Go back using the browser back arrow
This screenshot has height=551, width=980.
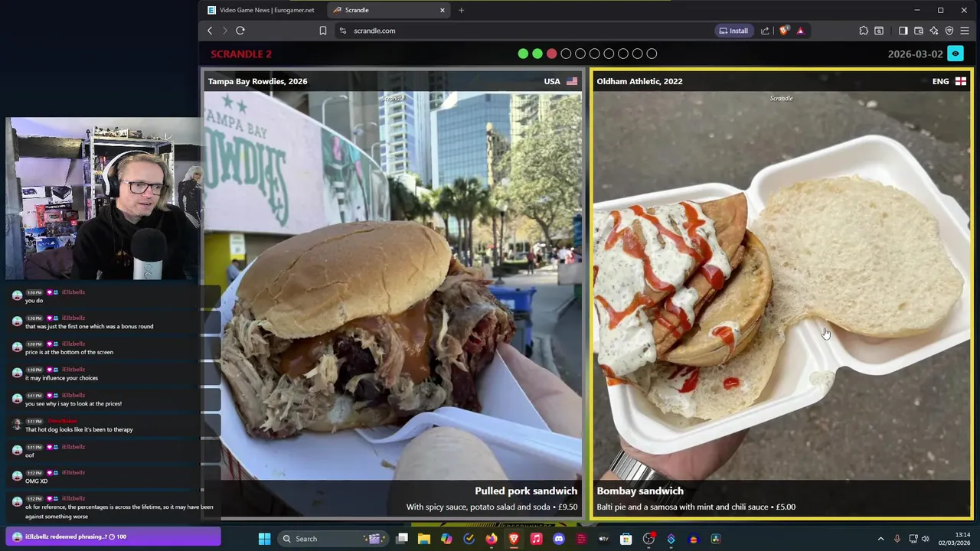tap(210, 31)
